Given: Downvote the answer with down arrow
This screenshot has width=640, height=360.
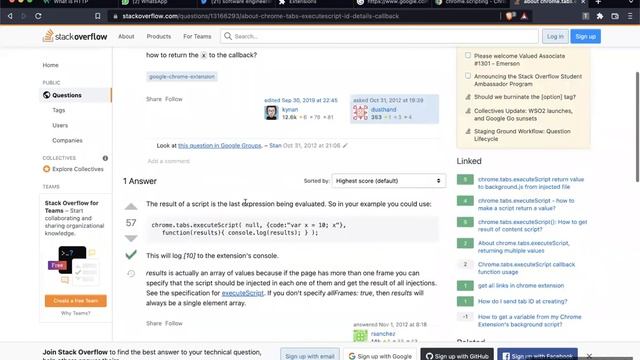Looking at the screenshot, I should [x=131, y=238].
